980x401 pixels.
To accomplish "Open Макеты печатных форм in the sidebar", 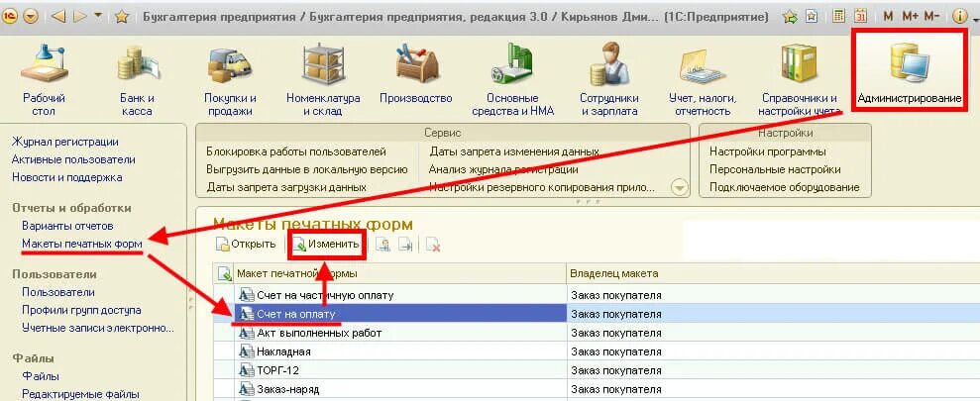I will 82,243.
